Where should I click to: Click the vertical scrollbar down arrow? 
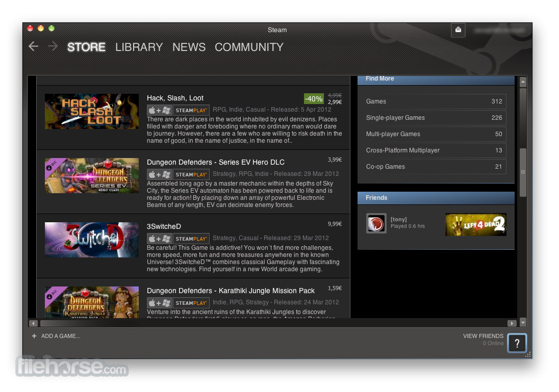click(523, 322)
